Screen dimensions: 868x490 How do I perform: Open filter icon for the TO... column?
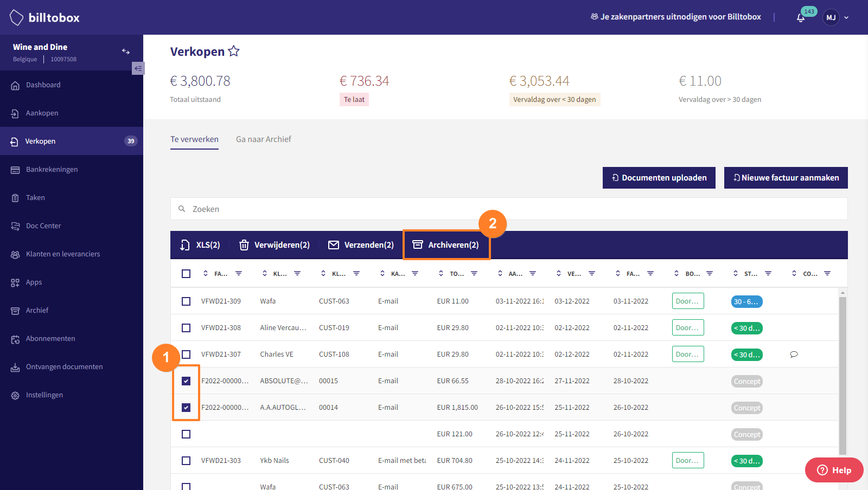click(474, 274)
